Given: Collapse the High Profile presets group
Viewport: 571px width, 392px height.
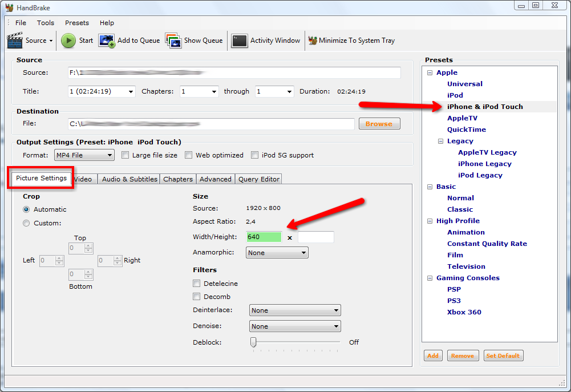Looking at the screenshot, I should tap(430, 221).
